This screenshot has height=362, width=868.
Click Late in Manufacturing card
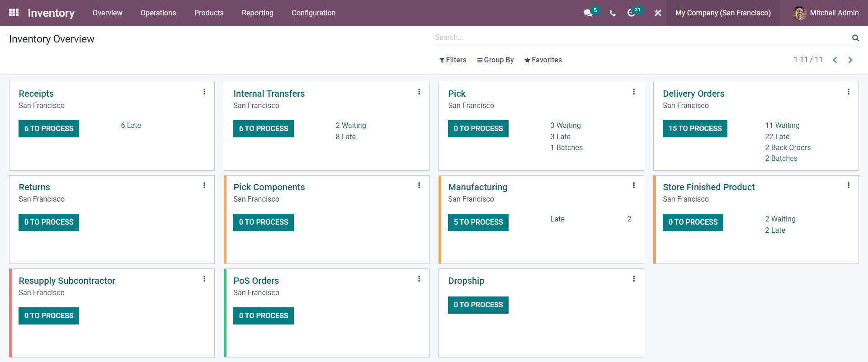[x=557, y=219]
